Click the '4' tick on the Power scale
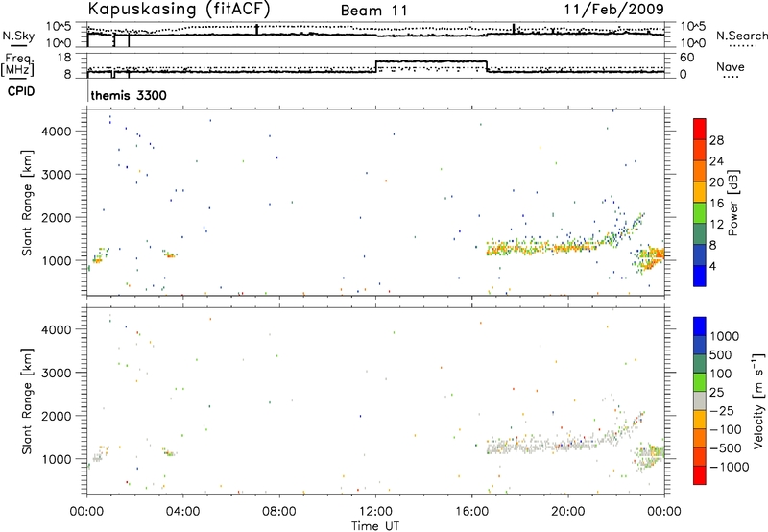The height and width of the screenshot is (532, 768). tap(712, 266)
